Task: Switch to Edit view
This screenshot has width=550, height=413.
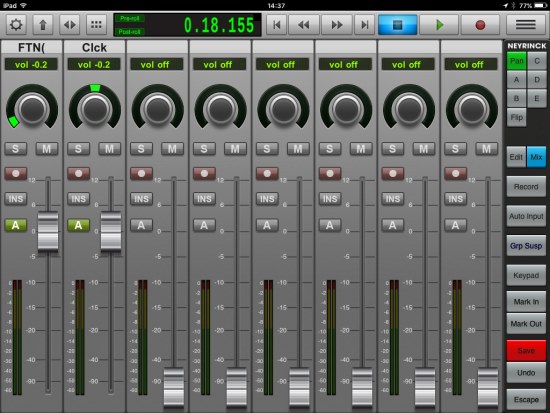Action: pos(516,157)
